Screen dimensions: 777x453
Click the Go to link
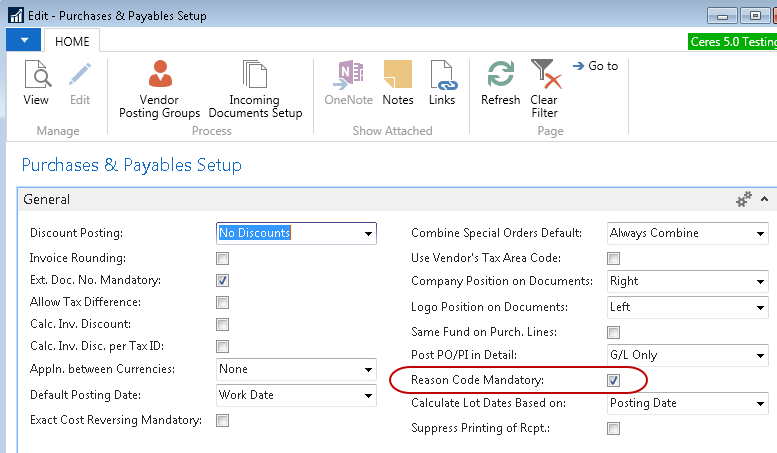pos(596,66)
